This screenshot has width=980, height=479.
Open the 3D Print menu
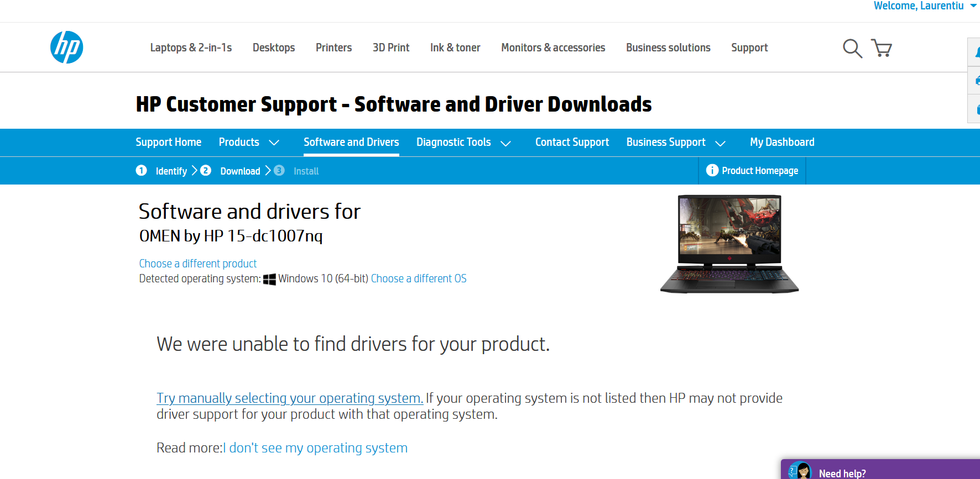tap(391, 48)
